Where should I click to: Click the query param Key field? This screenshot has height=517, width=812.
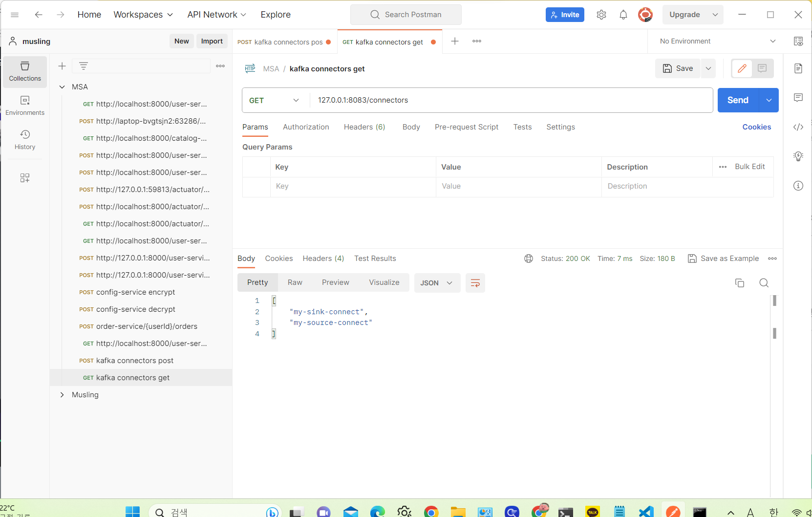(353, 186)
